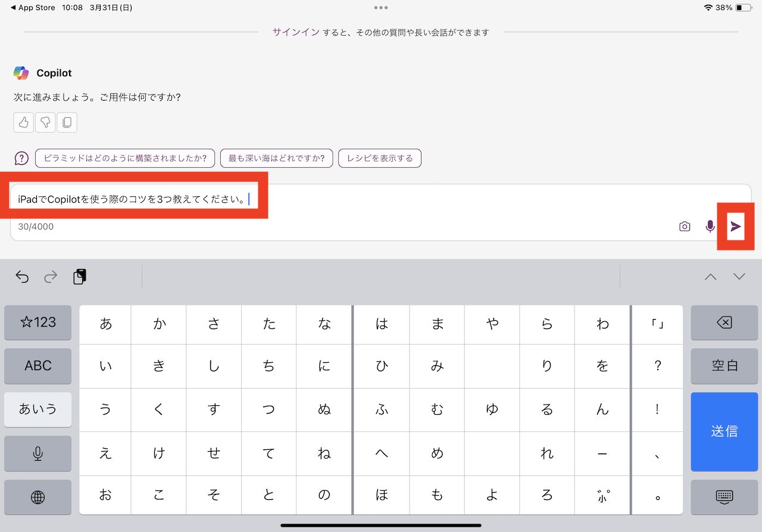
Task: Redo with the keyboard toolbar redo arrow
Action: click(51, 277)
